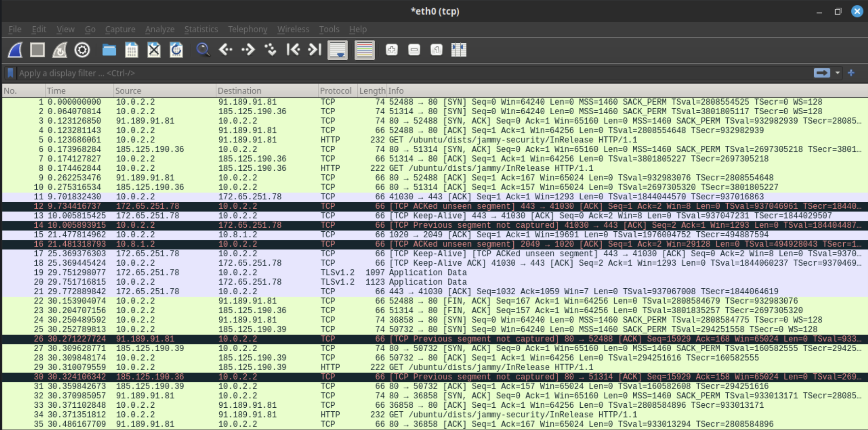Open a saved capture file
The height and width of the screenshot is (430, 868).
coord(110,50)
